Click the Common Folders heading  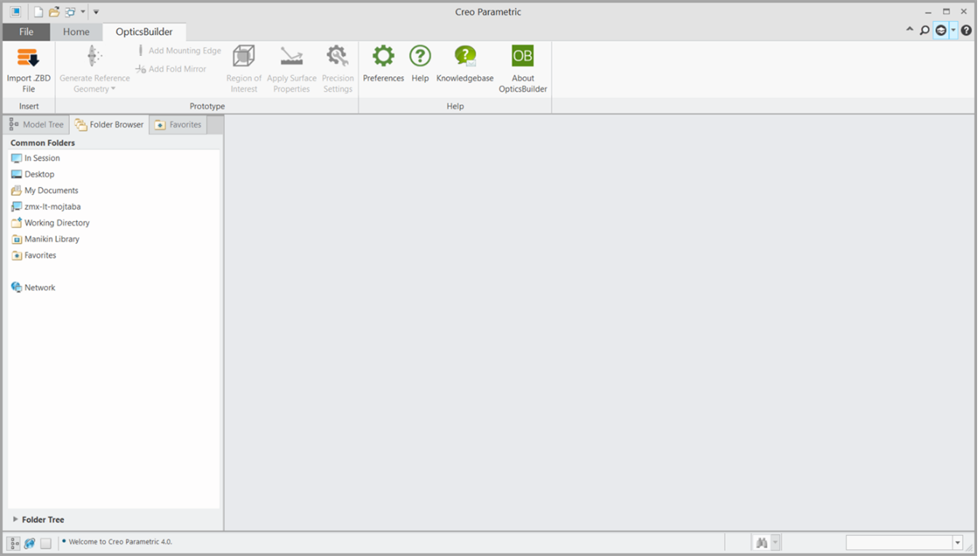click(x=43, y=143)
